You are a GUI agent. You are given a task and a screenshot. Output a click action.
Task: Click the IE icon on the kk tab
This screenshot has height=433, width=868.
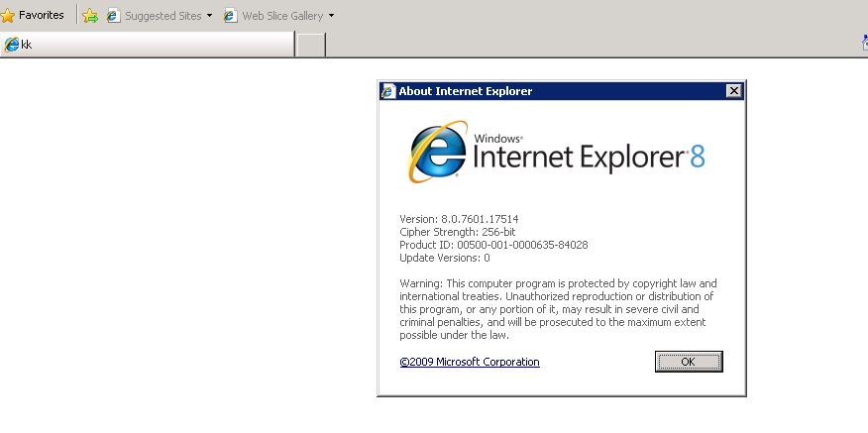tap(11, 45)
